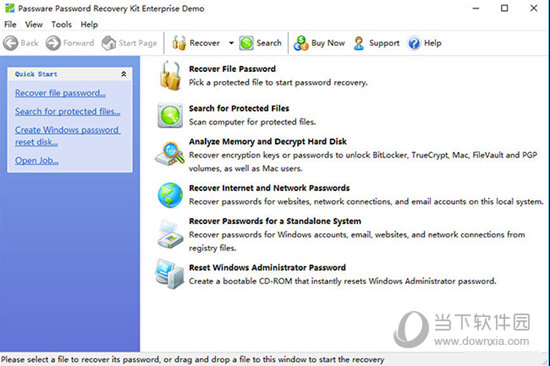
Task: Click the Recover padlocks toolbar icon
Action: coord(179,43)
